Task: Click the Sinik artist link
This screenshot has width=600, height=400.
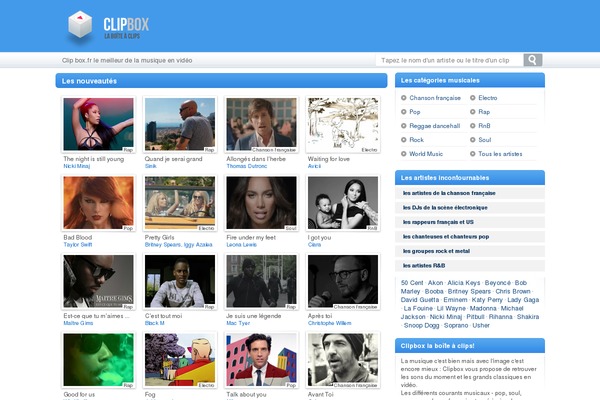Action: point(150,166)
